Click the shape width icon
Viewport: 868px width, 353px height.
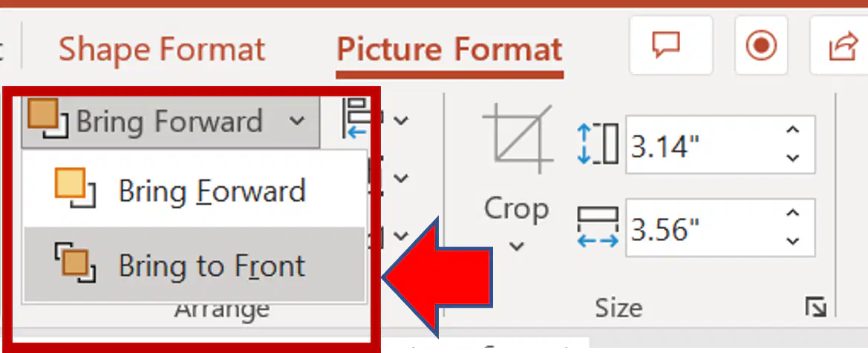(x=597, y=227)
